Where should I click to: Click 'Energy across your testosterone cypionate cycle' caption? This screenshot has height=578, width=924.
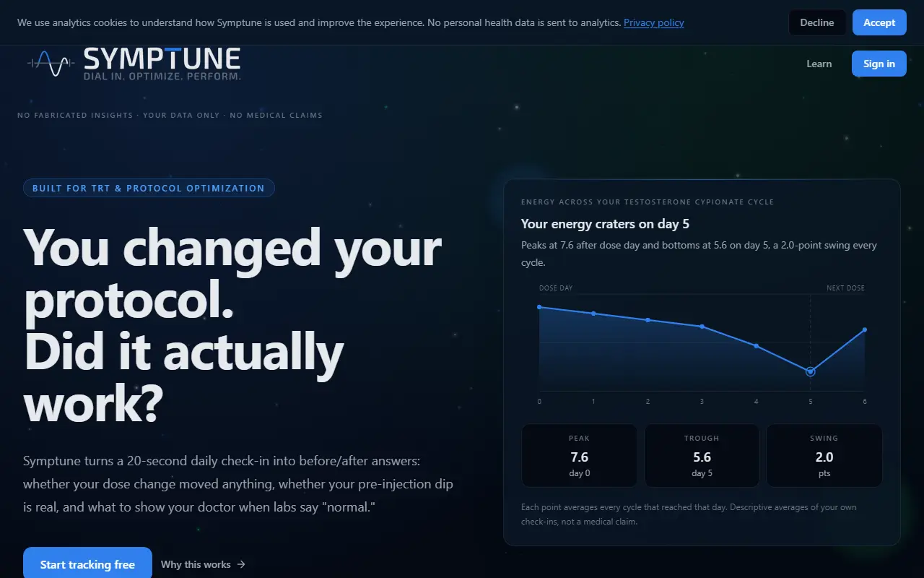(648, 202)
